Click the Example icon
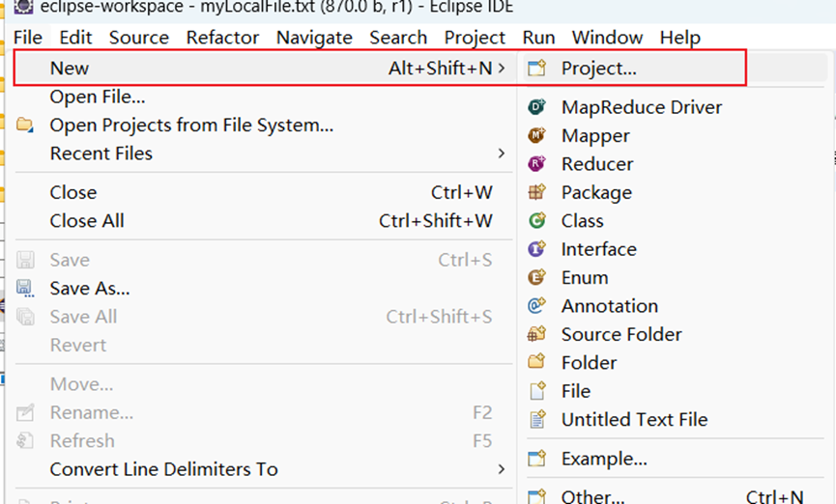This screenshot has width=836, height=504. (537, 459)
